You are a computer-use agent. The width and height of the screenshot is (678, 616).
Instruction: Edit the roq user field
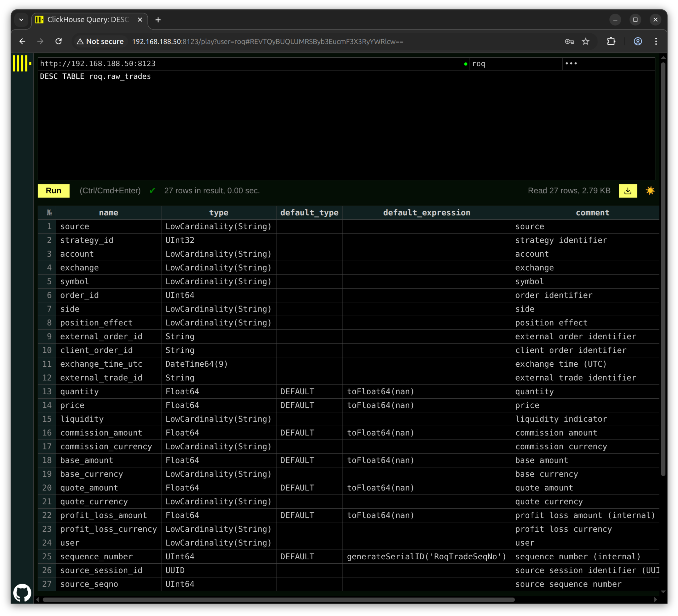click(x=516, y=64)
